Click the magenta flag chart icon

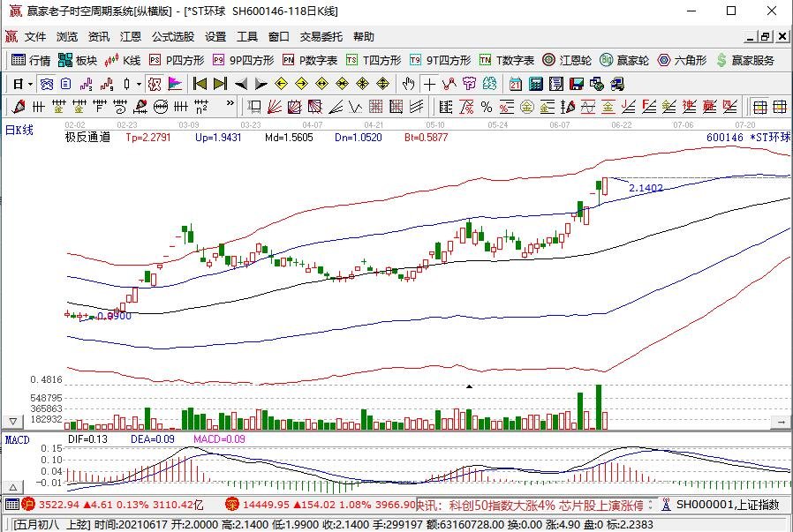tap(175, 84)
